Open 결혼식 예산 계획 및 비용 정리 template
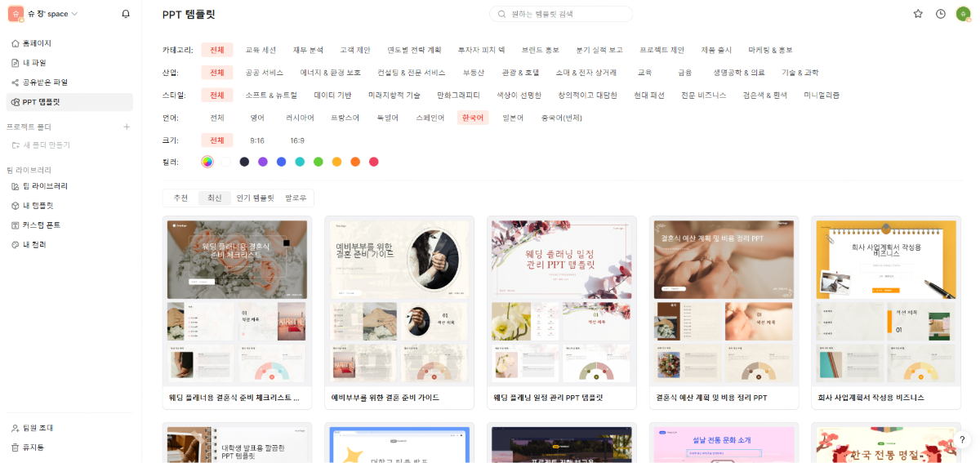 pos(724,313)
